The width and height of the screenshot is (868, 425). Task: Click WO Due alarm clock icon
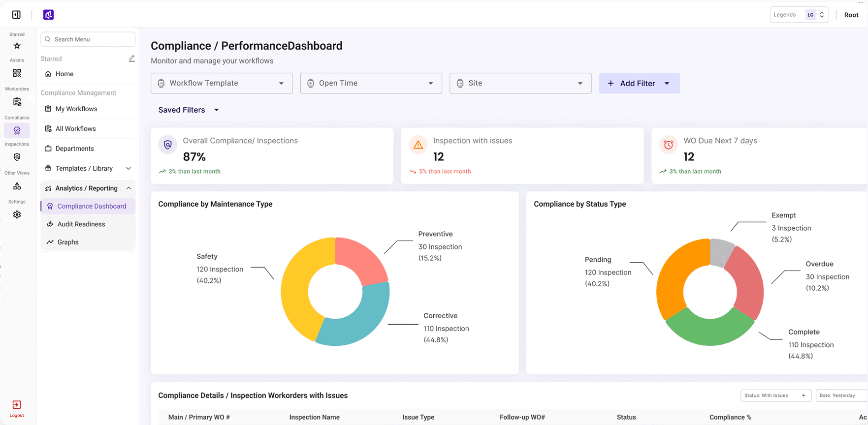(x=668, y=145)
